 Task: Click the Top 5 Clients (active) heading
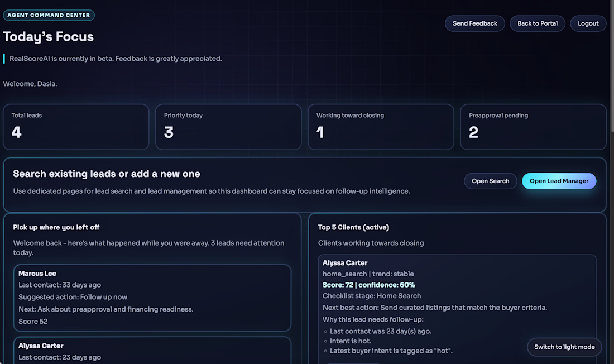353,227
